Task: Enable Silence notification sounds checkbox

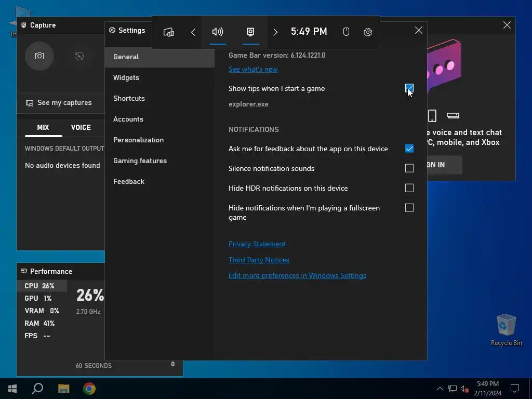Action: click(409, 168)
